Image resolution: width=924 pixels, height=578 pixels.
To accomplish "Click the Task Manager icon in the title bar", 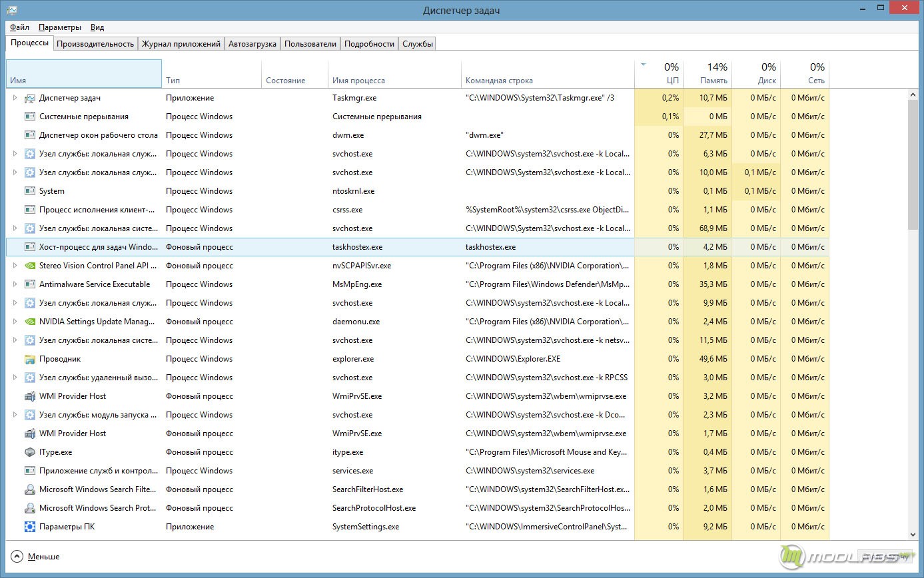I will pos(12,10).
